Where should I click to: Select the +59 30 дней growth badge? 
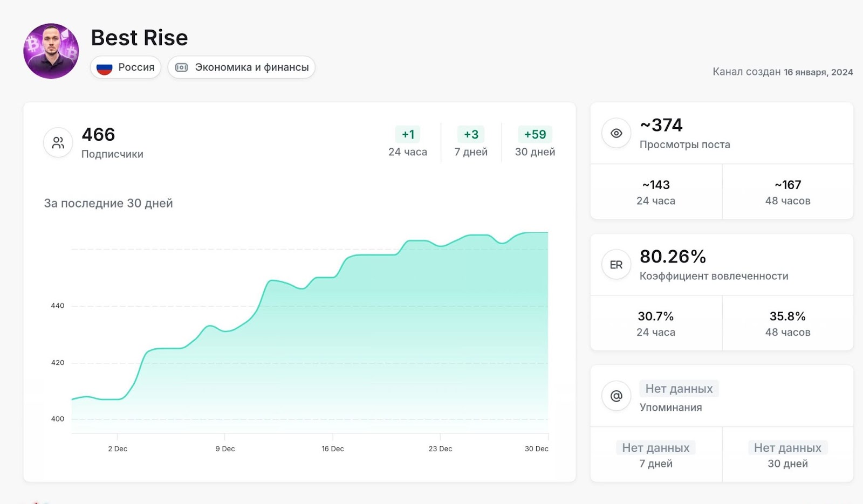535,134
